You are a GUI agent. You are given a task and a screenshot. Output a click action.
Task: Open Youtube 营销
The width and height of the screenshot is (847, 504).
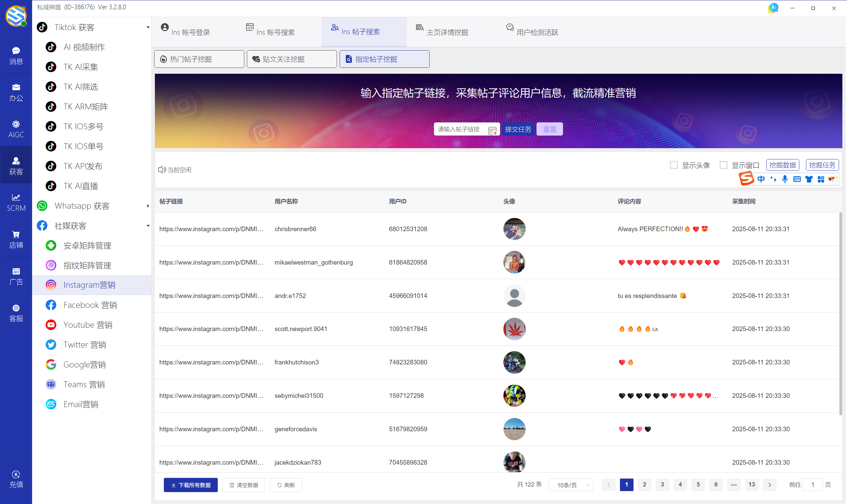[x=88, y=325]
